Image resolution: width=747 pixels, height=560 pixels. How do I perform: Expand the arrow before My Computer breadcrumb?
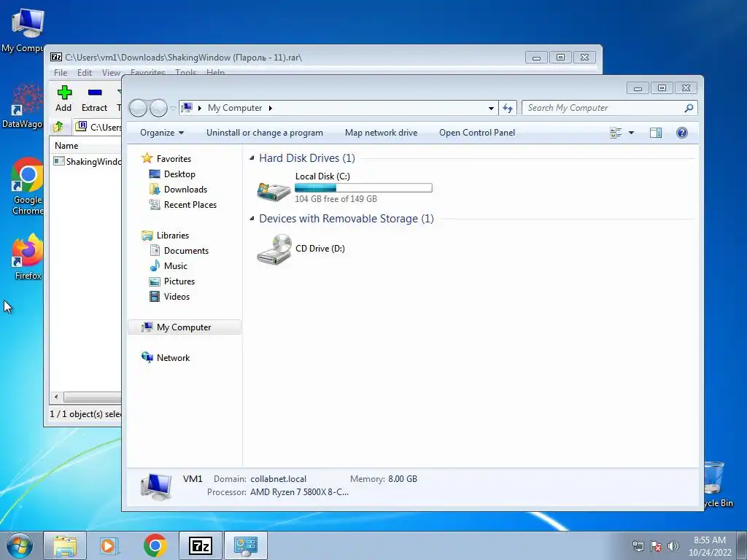point(200,108)
